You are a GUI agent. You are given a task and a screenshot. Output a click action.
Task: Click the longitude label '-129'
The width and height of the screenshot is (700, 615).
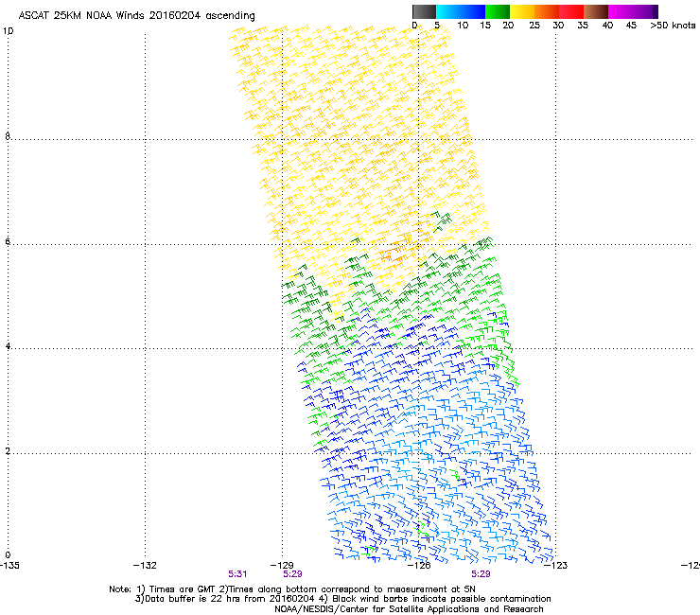282,566
